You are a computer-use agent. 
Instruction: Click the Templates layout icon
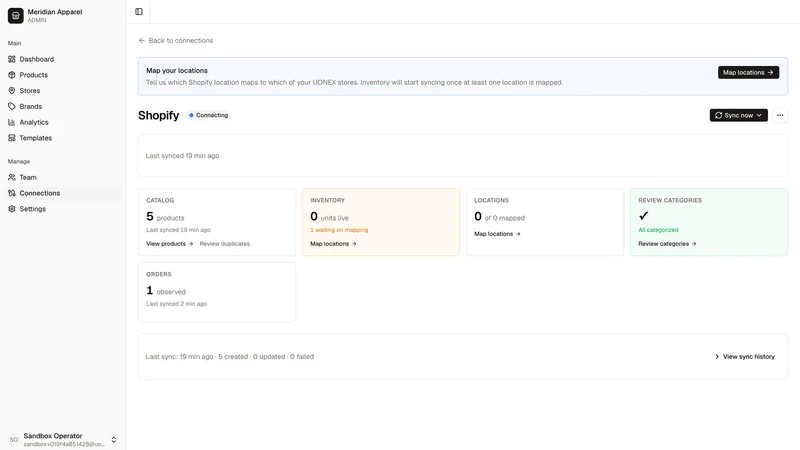point(12,138)
